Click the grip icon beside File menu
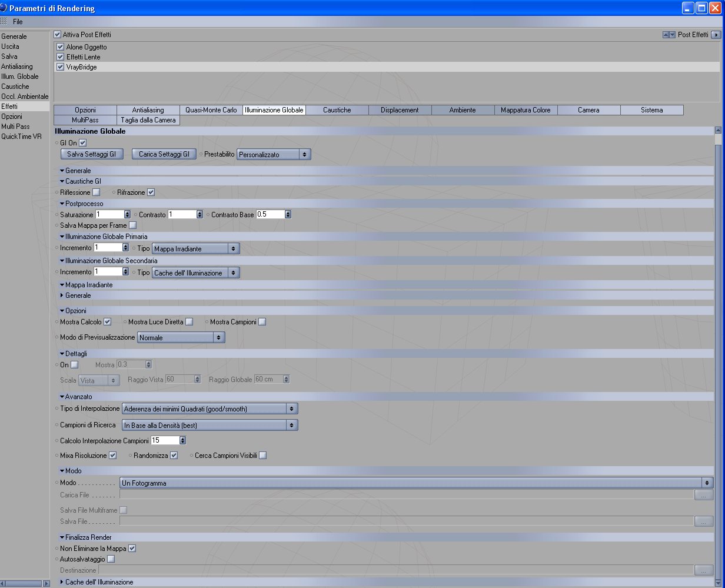 tap(4, 21)
